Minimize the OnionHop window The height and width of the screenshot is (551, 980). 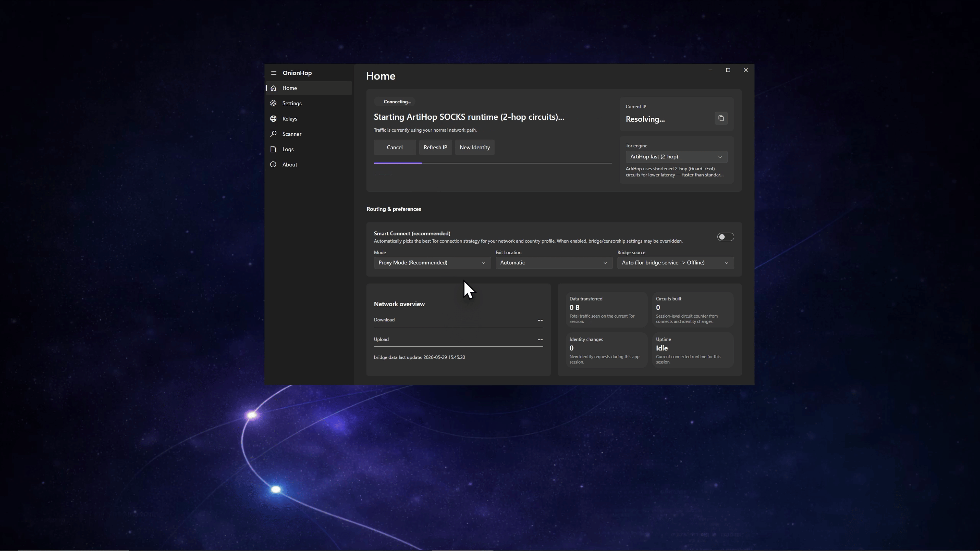[x=710, y=70]
